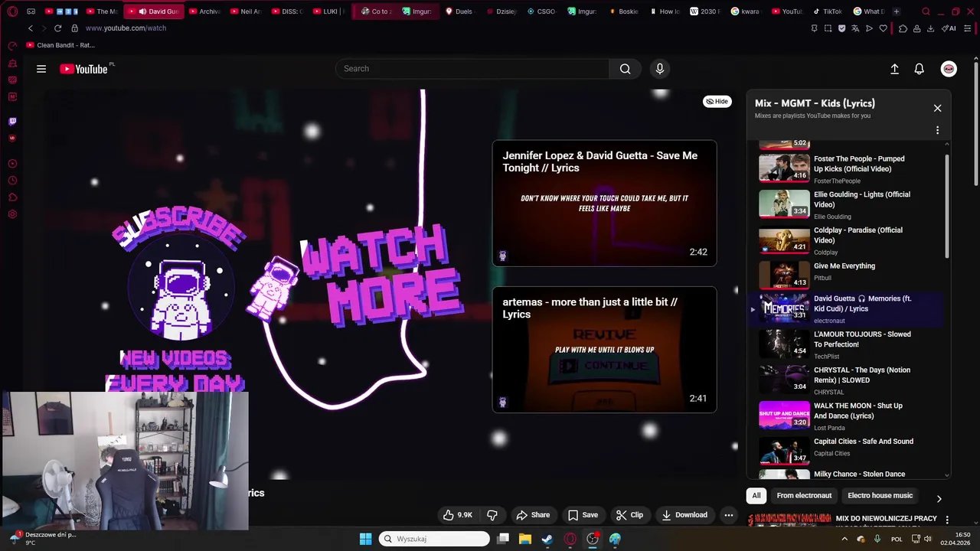Show more filter chips with the arrow
This screenshot has width=980, height=551.
tap(939, 499)
